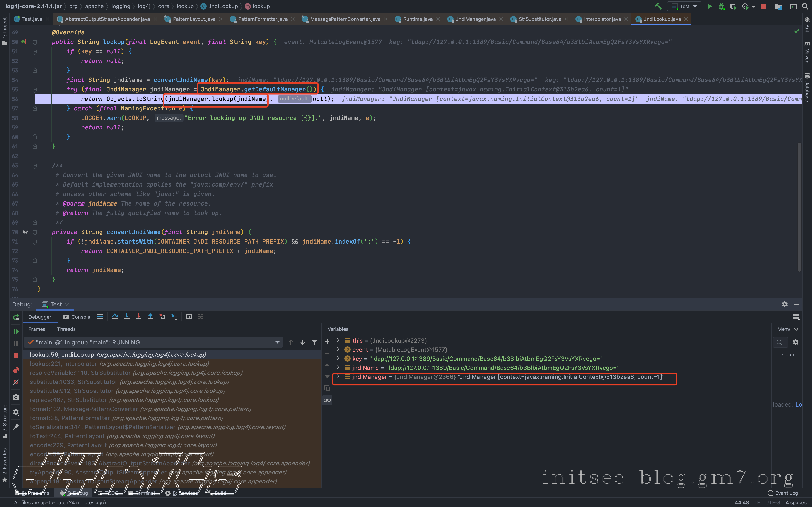Open the Evaluate Expression calculator icon
Screen dimensions: 812x507
click(x=189, y=317)
